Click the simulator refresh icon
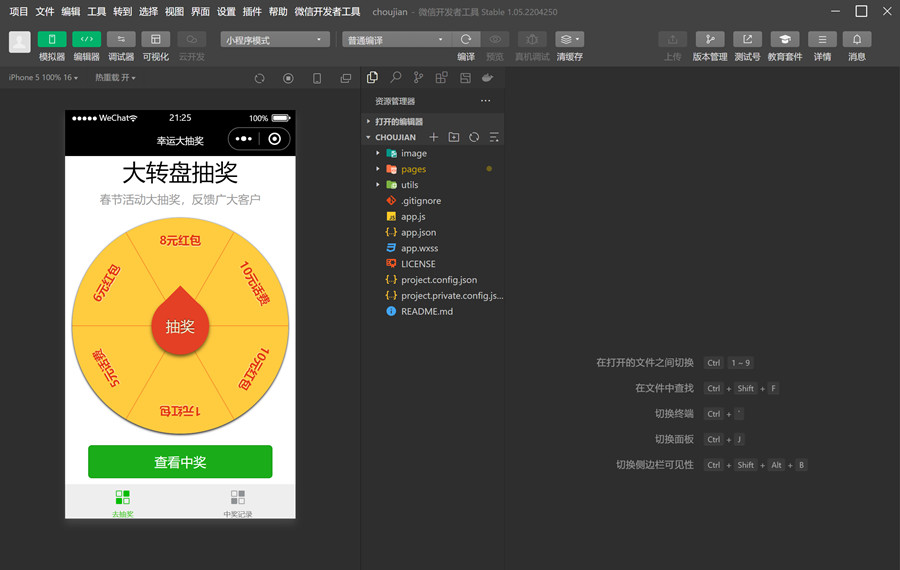The width and height of the screenshot is (900, 570). point(259,78)
